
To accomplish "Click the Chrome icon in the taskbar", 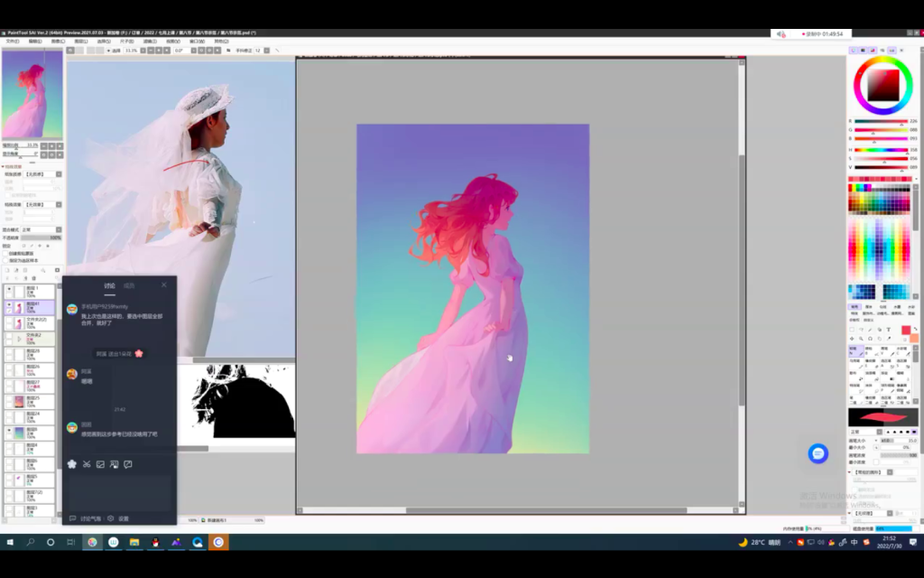I will coord(91,543).
